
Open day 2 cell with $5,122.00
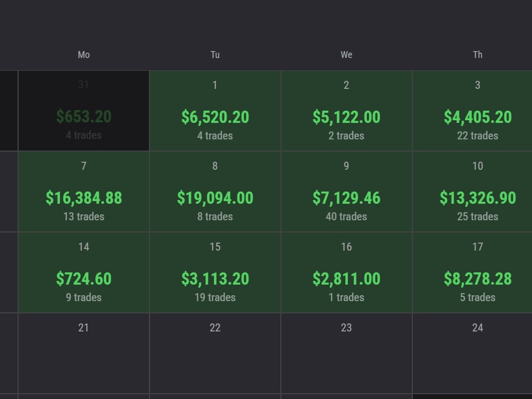point(346,111)
